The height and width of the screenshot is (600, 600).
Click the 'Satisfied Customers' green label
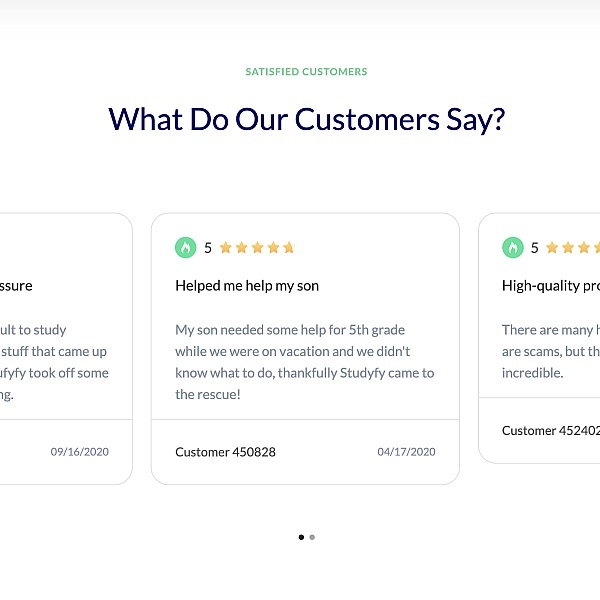[x=306, y=72]
